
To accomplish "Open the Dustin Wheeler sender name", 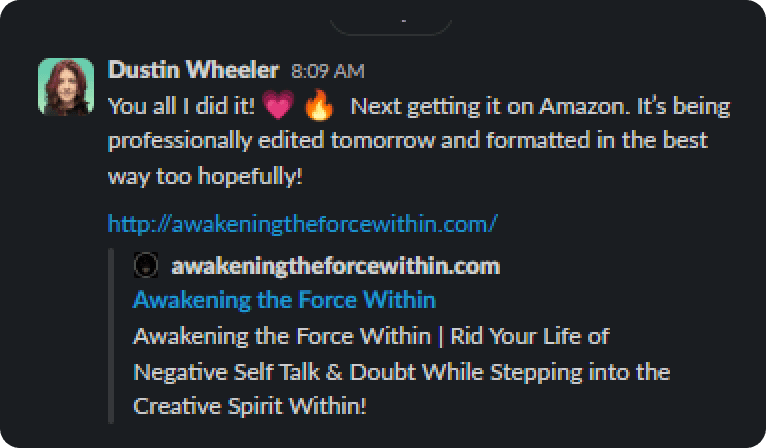I will pyautogui.click(x=193, y=70).
